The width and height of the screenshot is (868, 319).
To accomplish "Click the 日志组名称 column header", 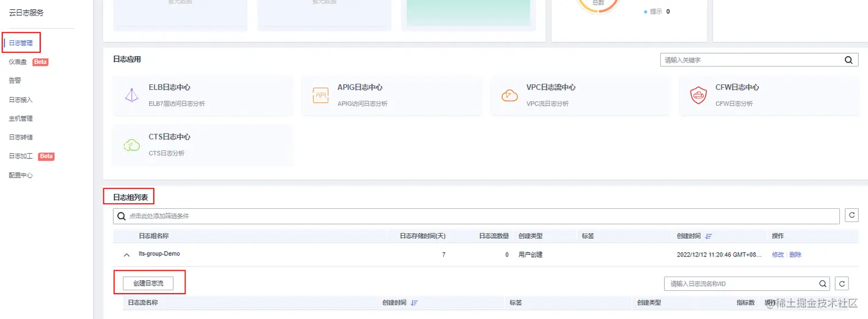I will tap(154, 236).
